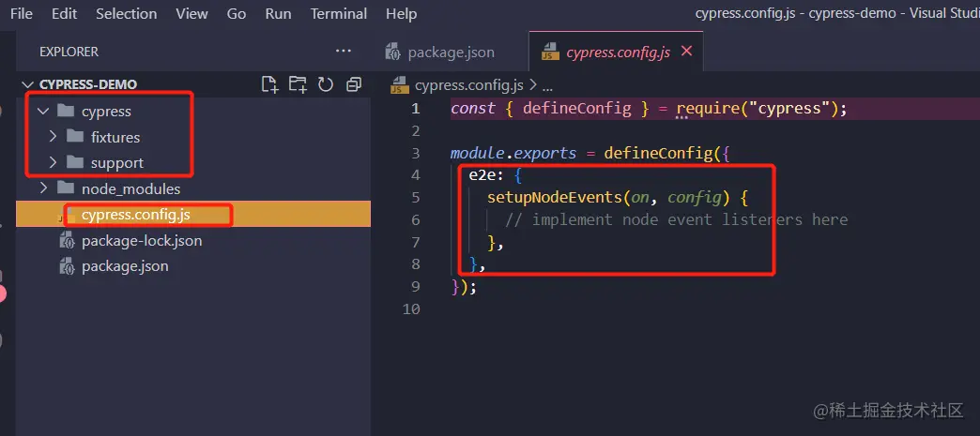
Task: Click the New Folder icon
Action: tap(298, 84)
